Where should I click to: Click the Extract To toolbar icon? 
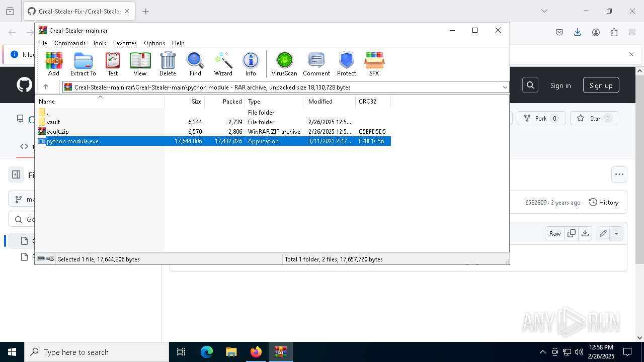[x=83, y=64]
